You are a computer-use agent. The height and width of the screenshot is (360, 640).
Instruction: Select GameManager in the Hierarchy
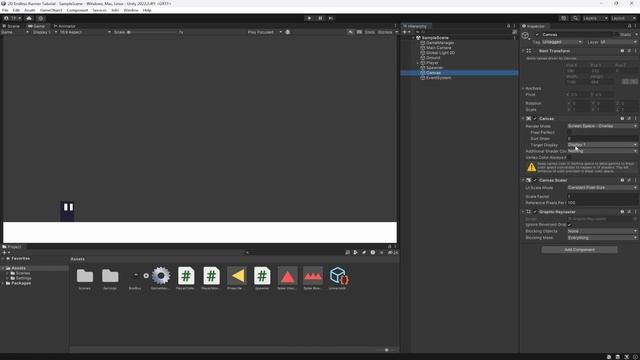440,43
